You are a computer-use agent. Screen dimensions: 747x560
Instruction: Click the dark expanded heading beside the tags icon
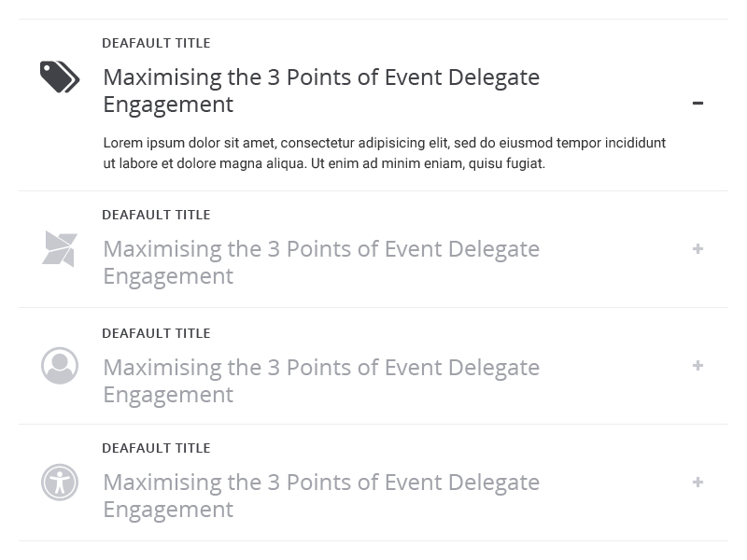point(320,77)
